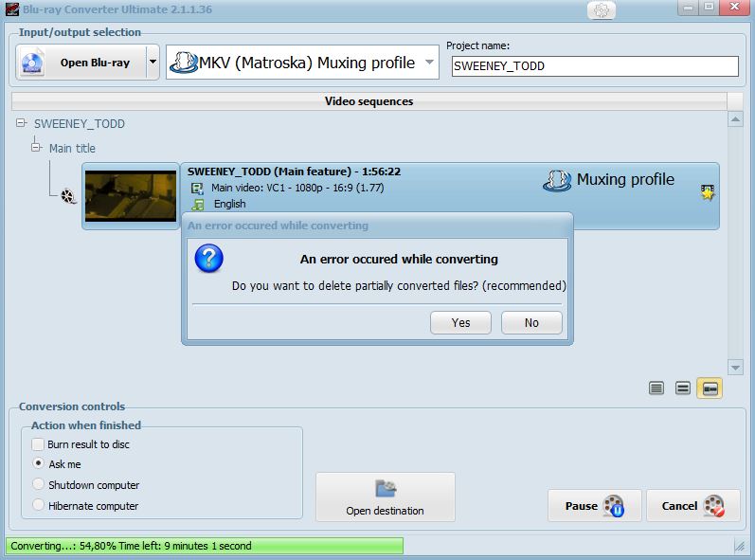Screen dimensions: 755x560
Task: Collapse the SWEENEY_TODD tree node
Action: point(21,123)
